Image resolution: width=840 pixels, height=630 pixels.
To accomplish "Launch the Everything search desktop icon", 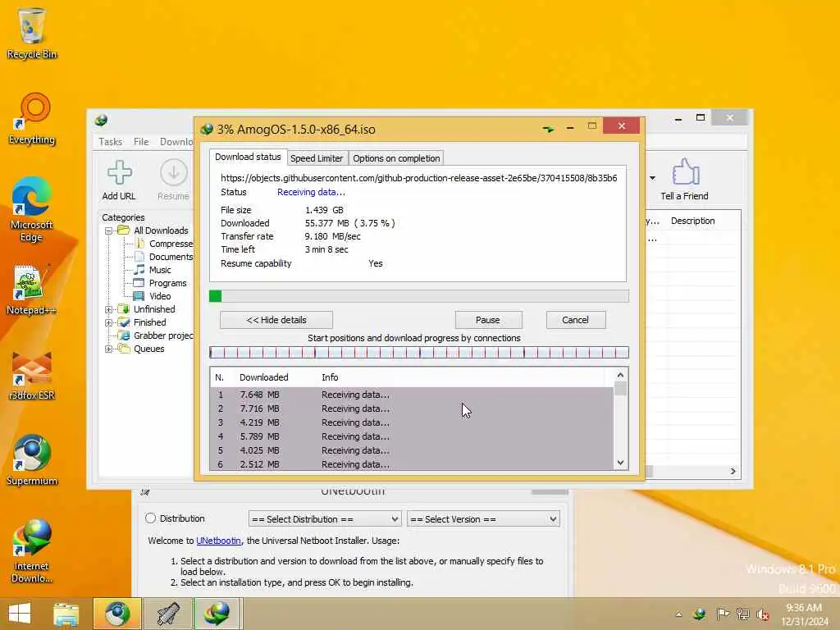I will coord(32,119).
